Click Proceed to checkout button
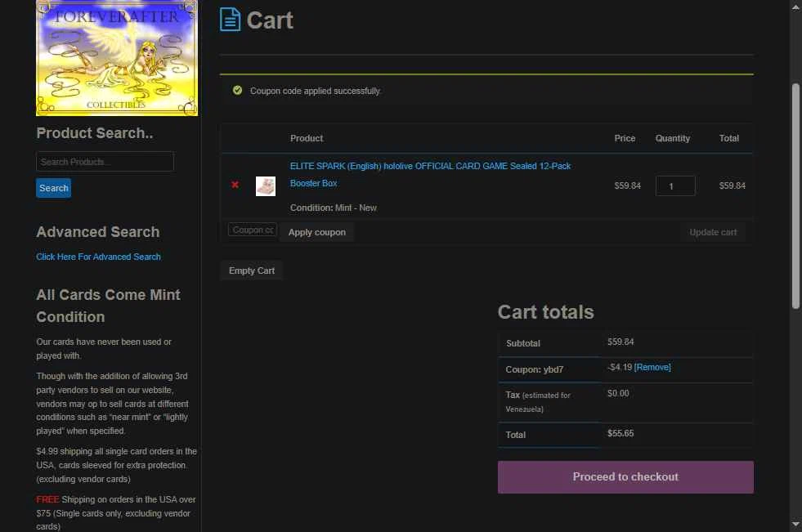Viewport: 802px width, 532px height. 625,476
